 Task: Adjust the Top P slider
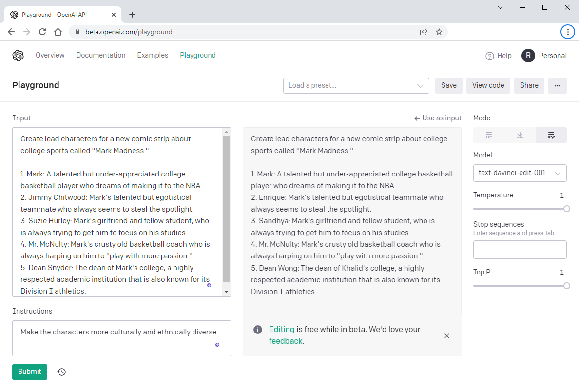566,286
